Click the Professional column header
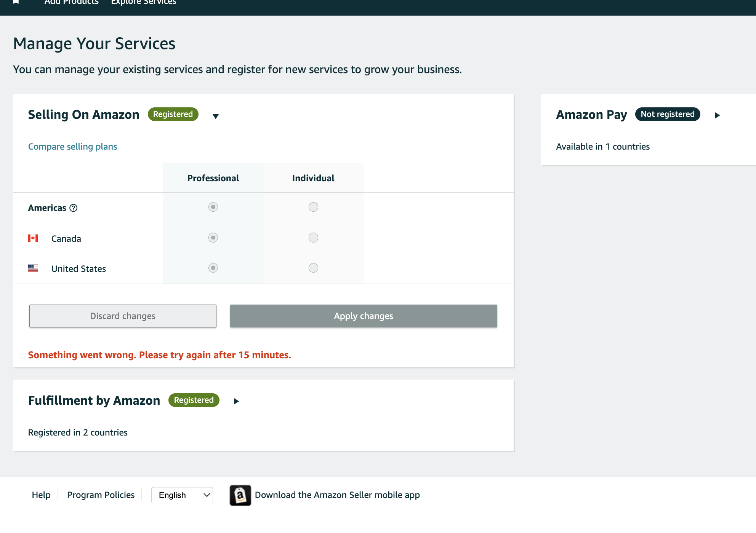Screen dimensions: 756x533 coord(213,178)
